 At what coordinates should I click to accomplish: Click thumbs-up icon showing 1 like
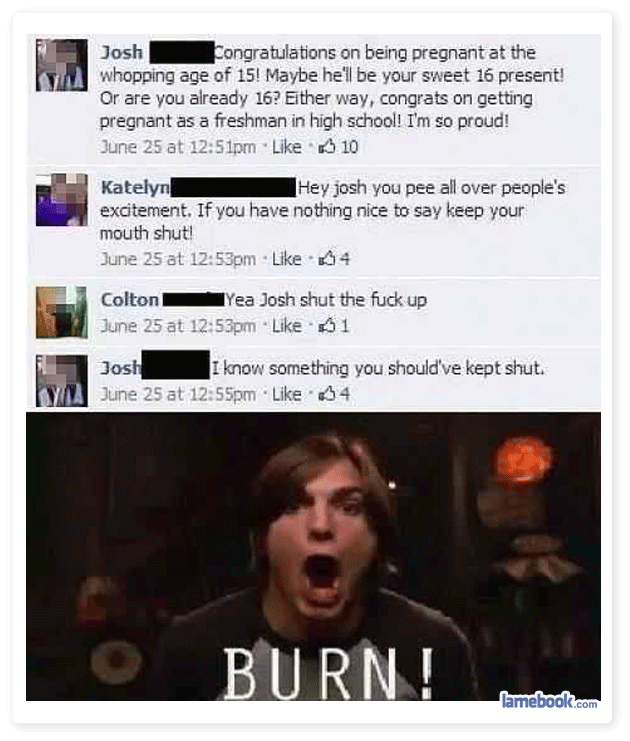(327, 326)
